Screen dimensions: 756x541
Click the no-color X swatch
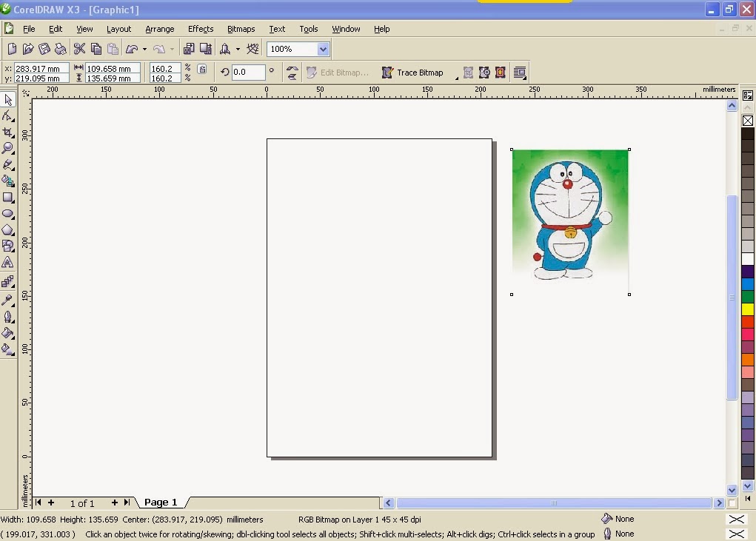(x=748, y=121)
